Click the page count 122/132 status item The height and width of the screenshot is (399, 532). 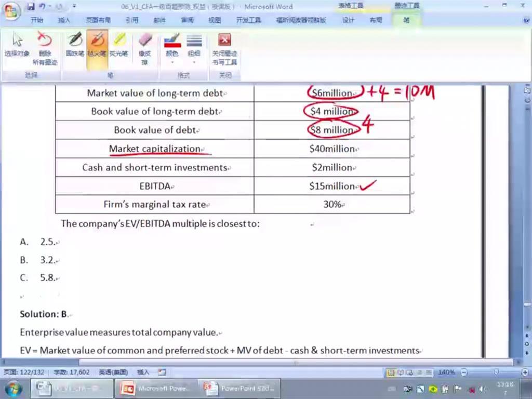coord(24,372)
